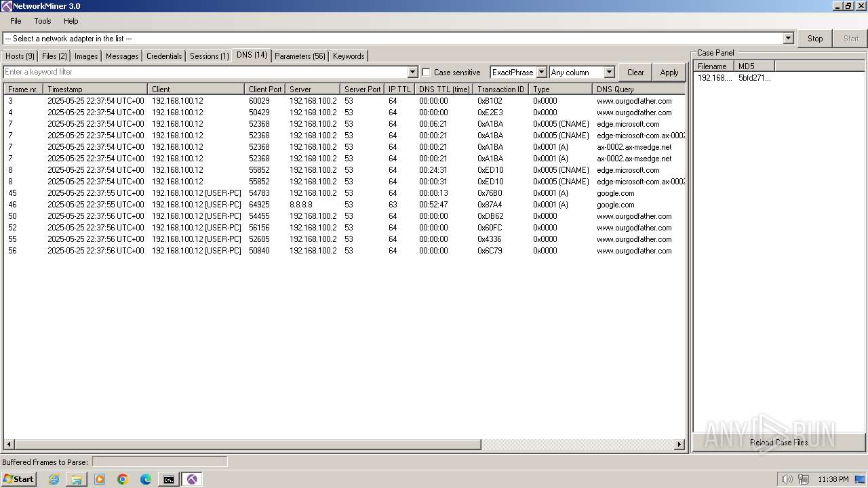
Task: Click the right scroll arrow of DNS table
Action: pos(679,445)
